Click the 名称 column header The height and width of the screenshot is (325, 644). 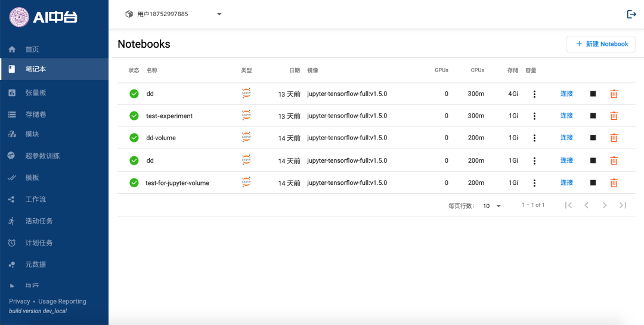pyautogui.click(x=152, y=70)
